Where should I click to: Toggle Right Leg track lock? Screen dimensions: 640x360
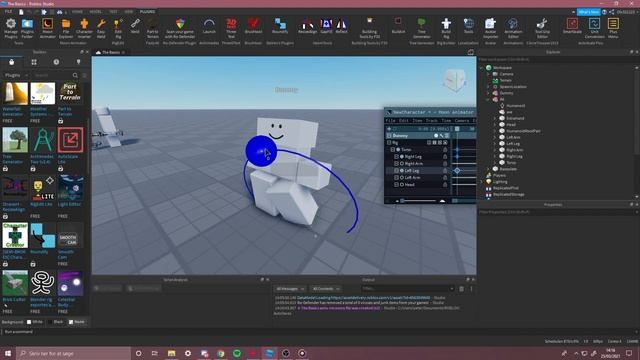(x=445, y=156)
